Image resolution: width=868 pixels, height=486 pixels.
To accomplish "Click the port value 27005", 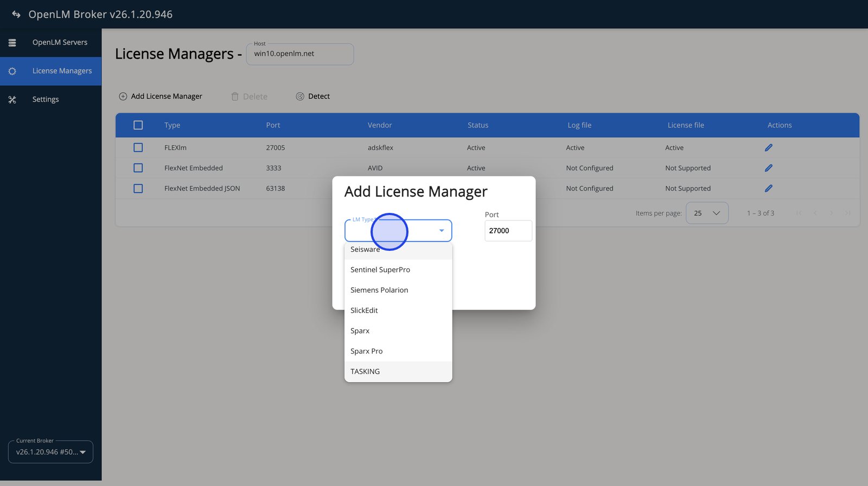I will coord(276,148).
